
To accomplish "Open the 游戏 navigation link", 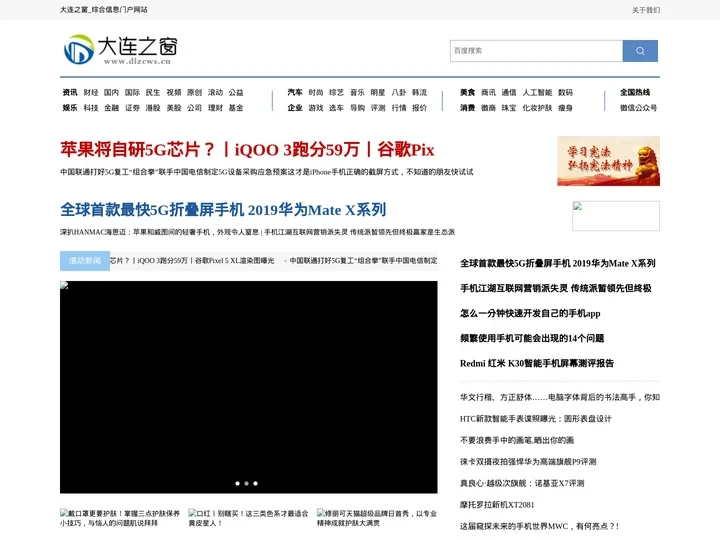I will click(316, 108).
